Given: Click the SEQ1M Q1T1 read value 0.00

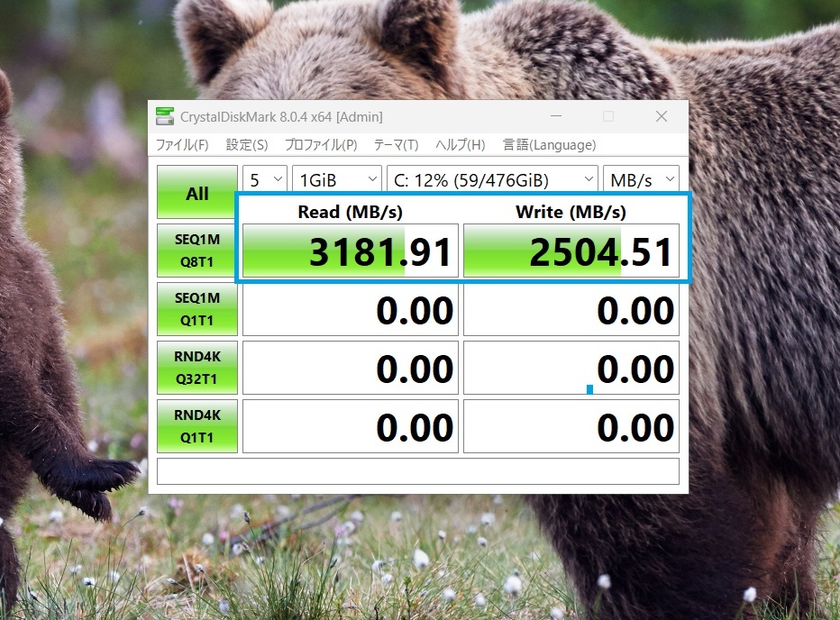Looking at the screenshot, I should pyautogui.click(x=351, y=310).
